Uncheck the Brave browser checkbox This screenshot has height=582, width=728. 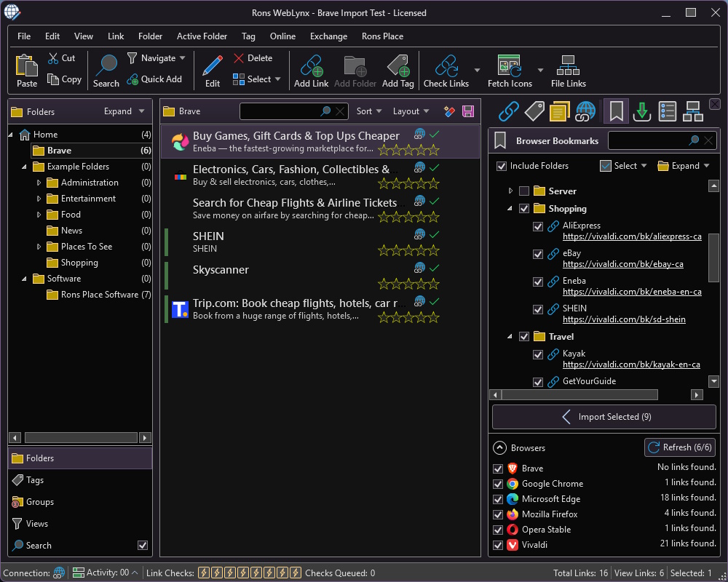498,469
